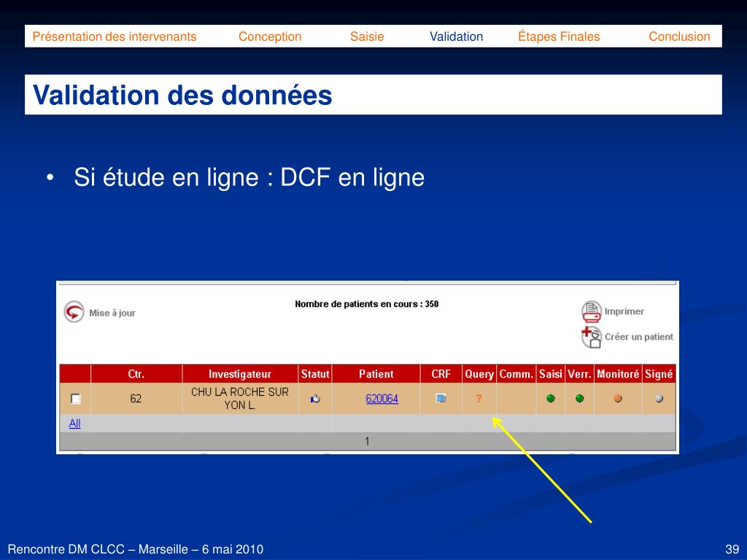This screenshot has width=747, height=560.
Task: Click the Créer un patient icon
Action: click(591, 337)
